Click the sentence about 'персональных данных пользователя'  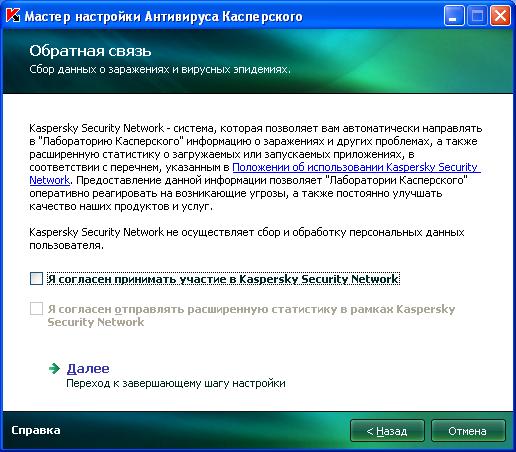coord(247,239)
